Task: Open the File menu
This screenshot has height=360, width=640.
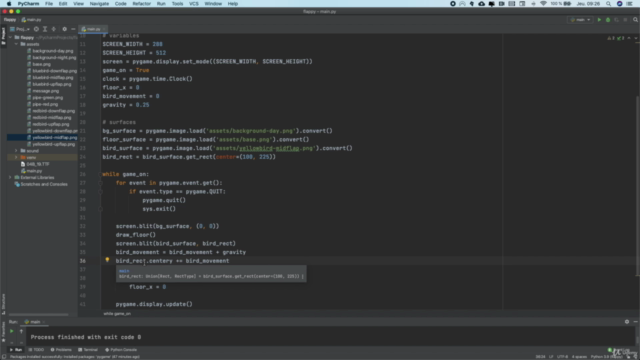Action: coord(49,4)
